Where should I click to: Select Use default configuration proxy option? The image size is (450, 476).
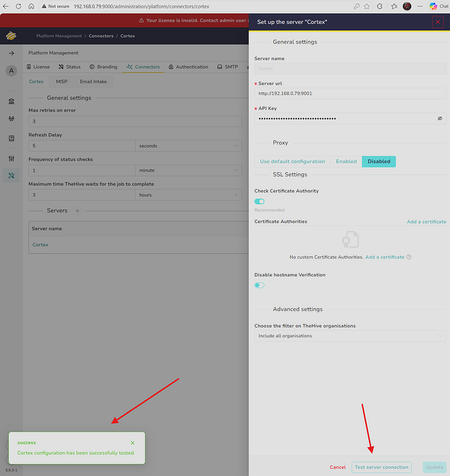pos(292,161)
